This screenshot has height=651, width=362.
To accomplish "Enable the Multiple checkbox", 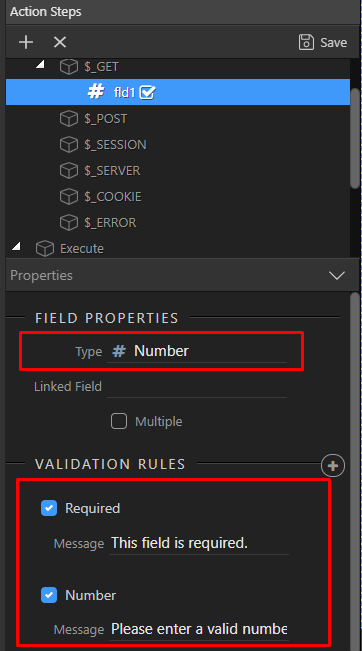I will [x=119, y=421].
